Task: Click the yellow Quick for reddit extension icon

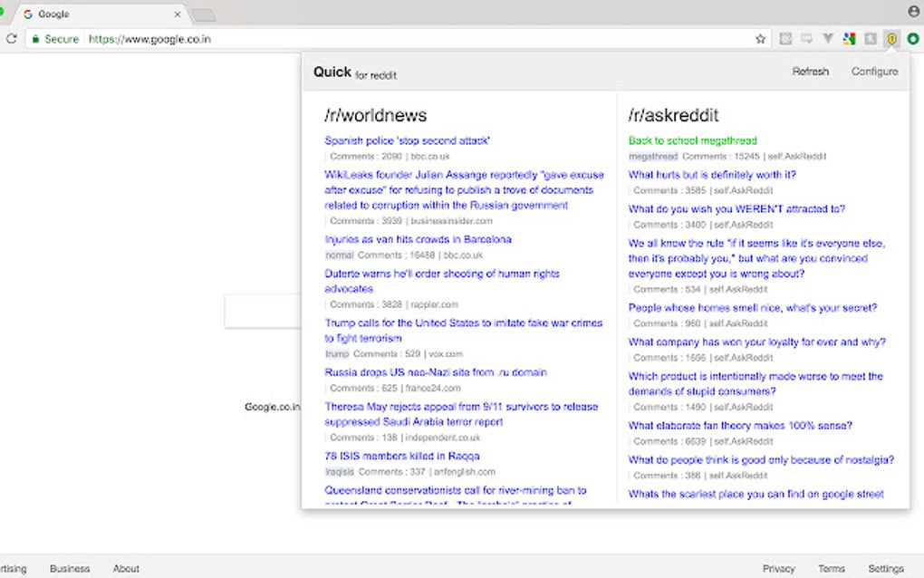Action: pos(892,38)
